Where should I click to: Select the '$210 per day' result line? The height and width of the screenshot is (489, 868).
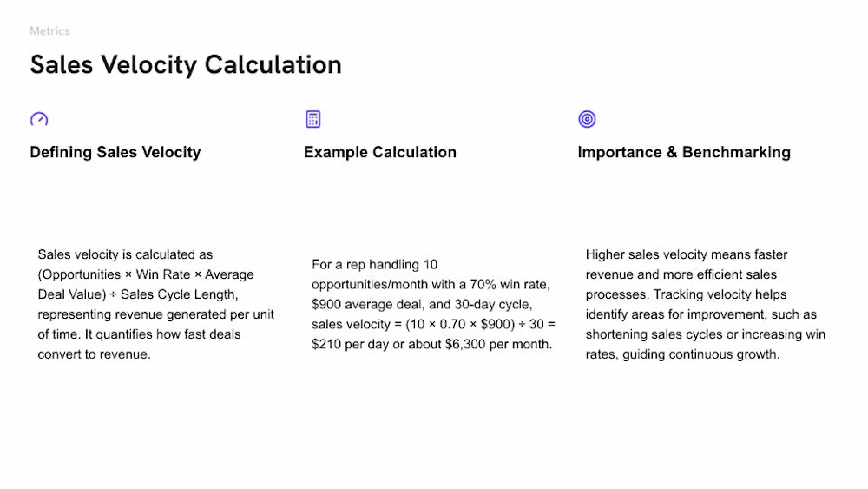[431, 345]
